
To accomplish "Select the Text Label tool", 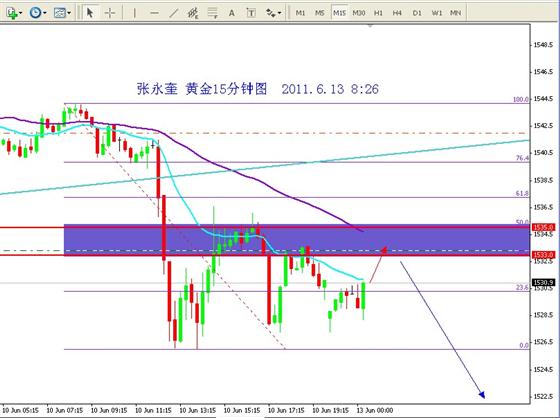I will coord(251,13).
